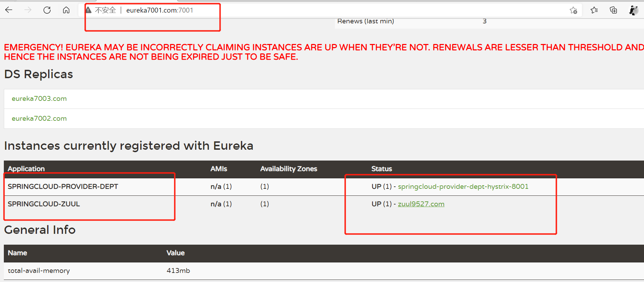Open the zuul9527.com instance link
This screenshot has height=282, width=644.
(x=421, y=204)
